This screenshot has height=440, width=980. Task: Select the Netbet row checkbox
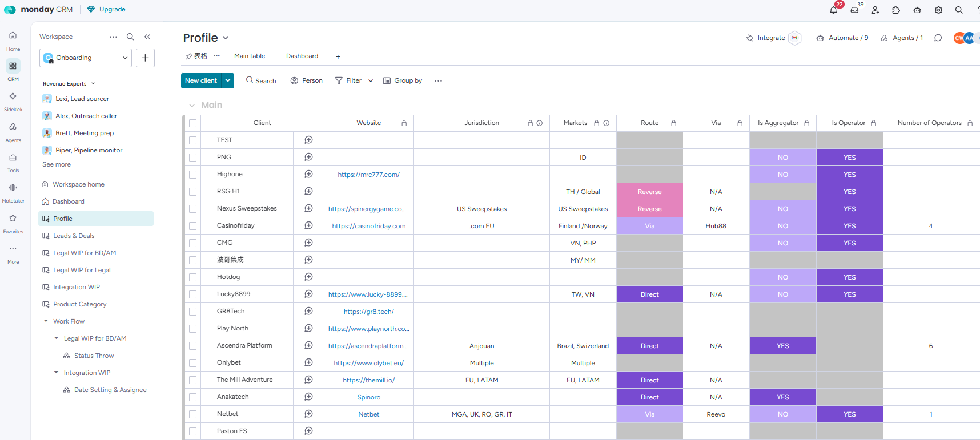[192, 414]
